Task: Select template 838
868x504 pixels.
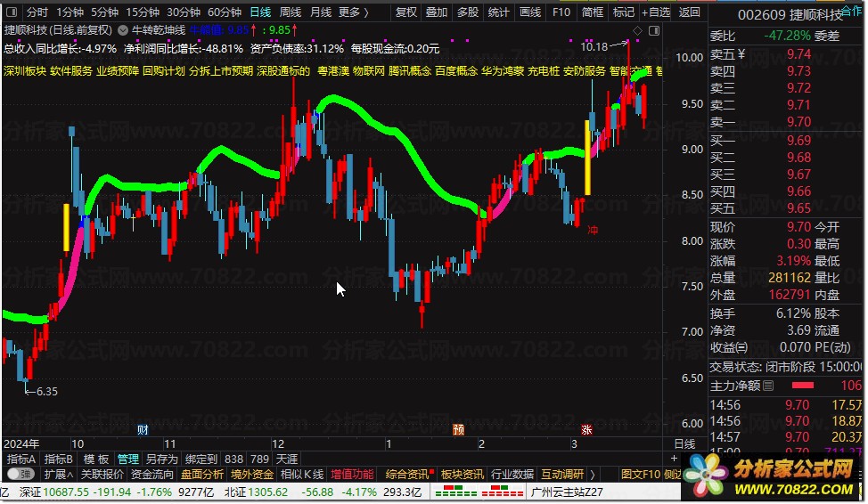Action: tap(233, 459)
